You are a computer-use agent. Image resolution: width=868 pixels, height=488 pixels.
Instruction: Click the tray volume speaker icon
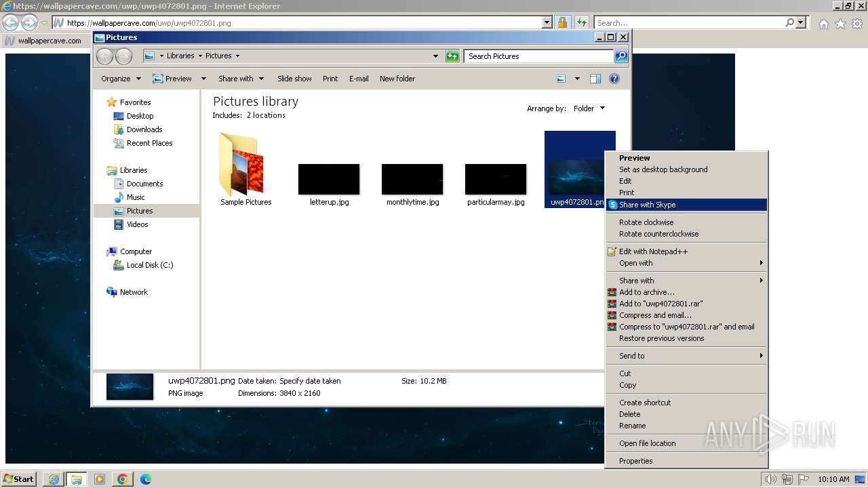pos(771,479)
